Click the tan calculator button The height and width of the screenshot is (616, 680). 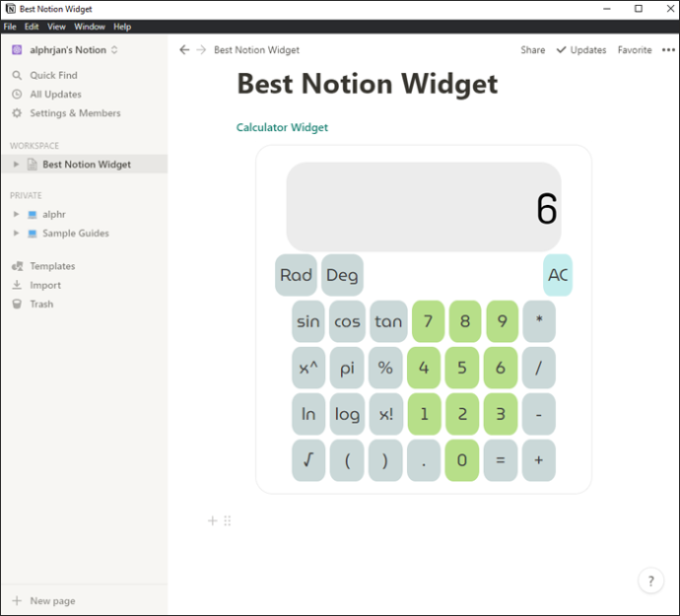coord(388,321)
